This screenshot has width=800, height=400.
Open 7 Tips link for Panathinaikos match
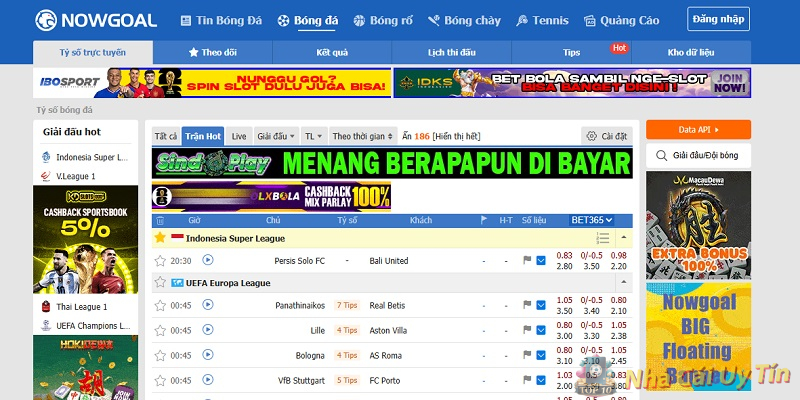(x=347, y=305)
